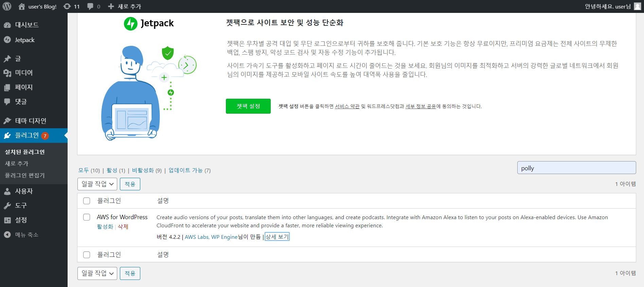
Task: Collapse the sidebar with 메뉴 축소
Action: 26,235
